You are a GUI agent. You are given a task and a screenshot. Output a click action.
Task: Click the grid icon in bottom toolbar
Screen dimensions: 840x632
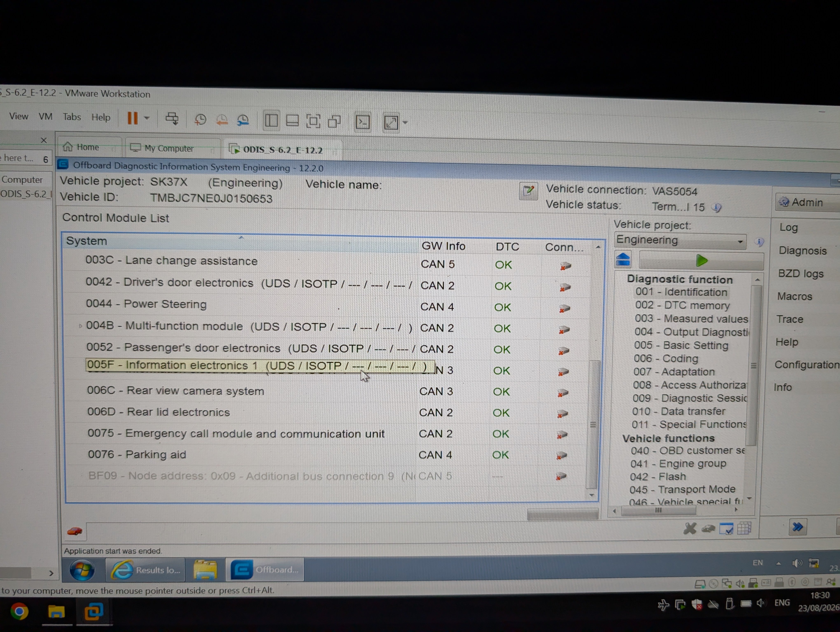pos(744,528)
